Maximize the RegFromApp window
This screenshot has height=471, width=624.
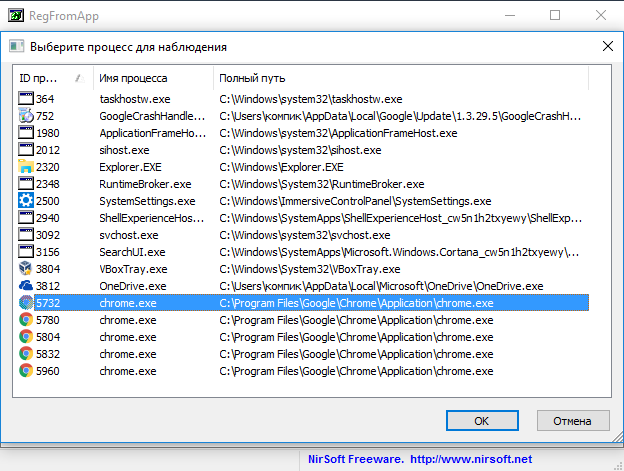(x=555, y=16)
